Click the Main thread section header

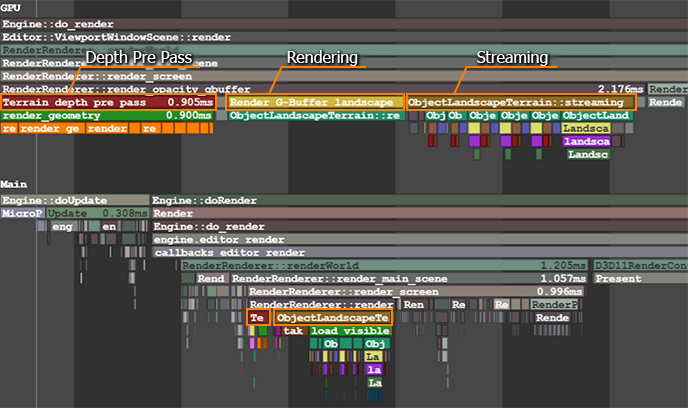tap(14, 185)
